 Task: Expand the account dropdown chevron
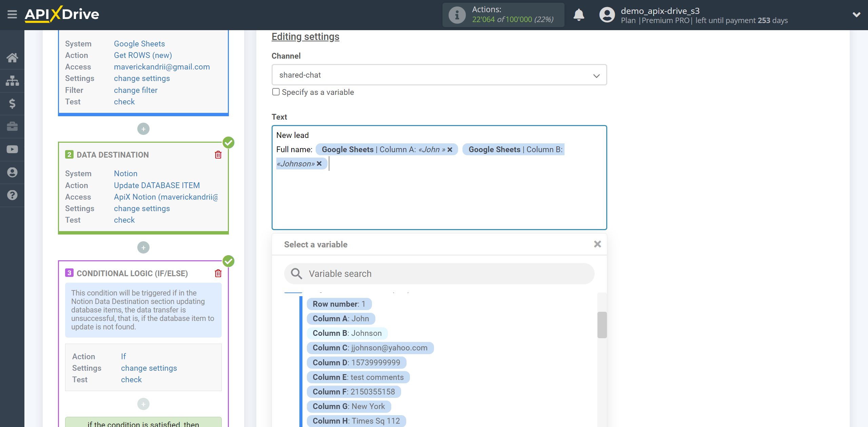(856, 15)
